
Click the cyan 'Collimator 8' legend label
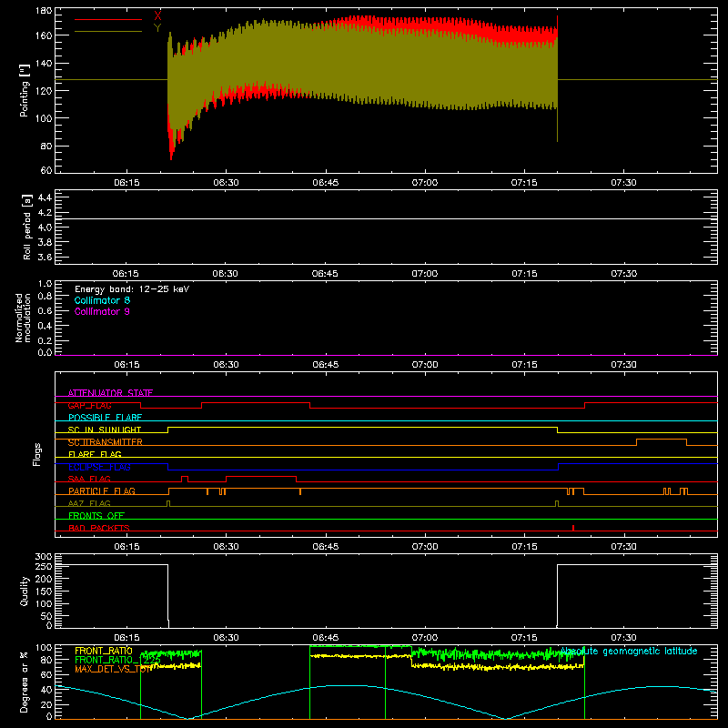tap(102, 300)
